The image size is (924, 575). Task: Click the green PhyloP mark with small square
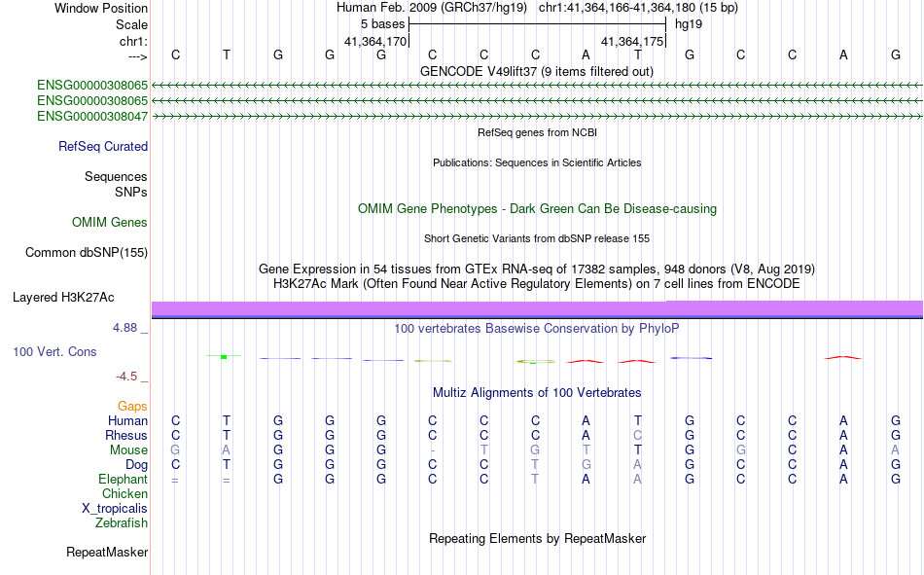[224, 356]
